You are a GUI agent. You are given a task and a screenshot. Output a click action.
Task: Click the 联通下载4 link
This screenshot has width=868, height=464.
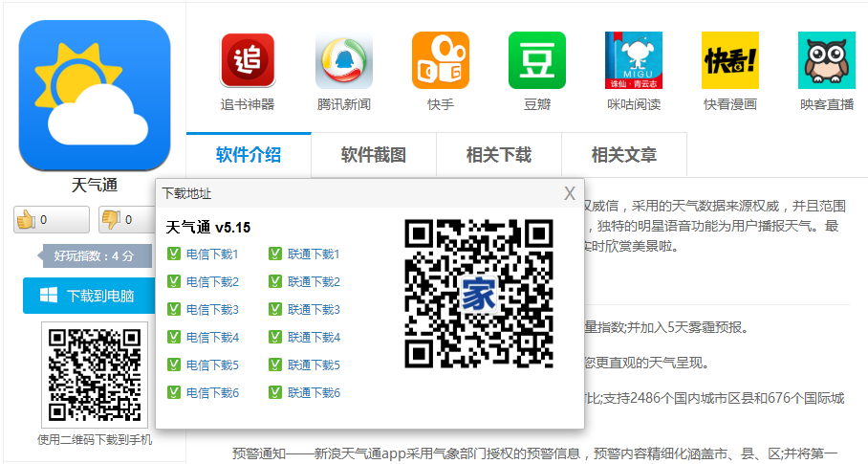click(314, 337)
